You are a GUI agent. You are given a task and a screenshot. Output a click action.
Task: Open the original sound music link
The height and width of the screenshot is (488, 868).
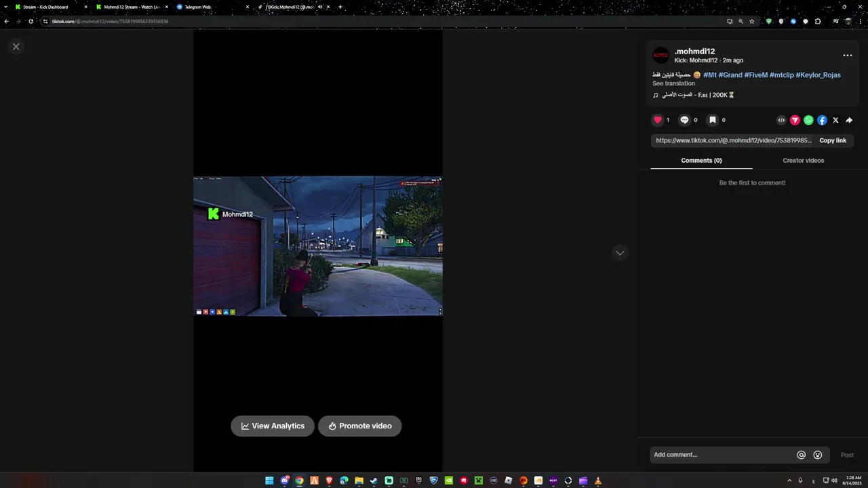point(693,95)
